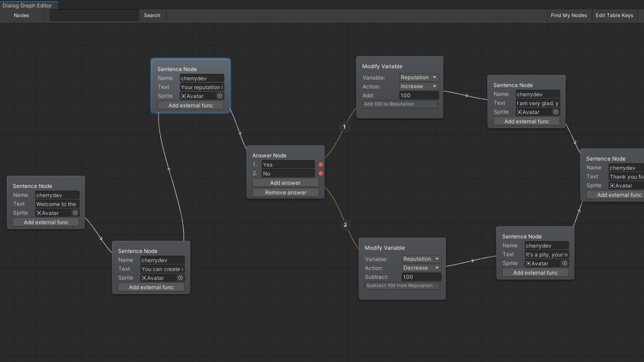The height and width of the screenshot is (362, 644).
Task: Click Find My Nodes button
Action: tap(569, 16)
